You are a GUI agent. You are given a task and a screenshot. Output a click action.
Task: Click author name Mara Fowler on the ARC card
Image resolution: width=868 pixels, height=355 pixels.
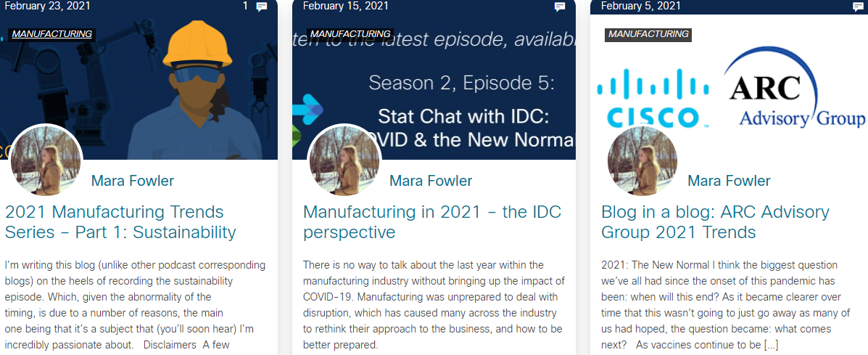[729, 181]
